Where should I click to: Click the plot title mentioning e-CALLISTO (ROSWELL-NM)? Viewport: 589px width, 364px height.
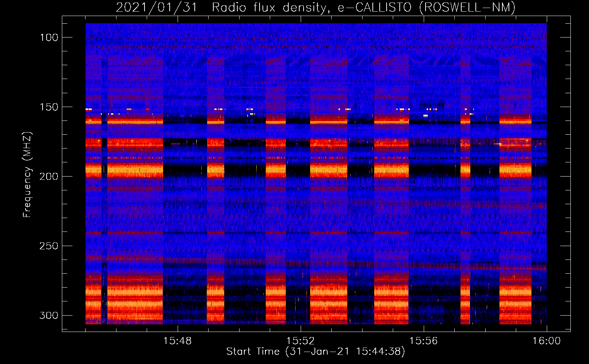[316, 7]
